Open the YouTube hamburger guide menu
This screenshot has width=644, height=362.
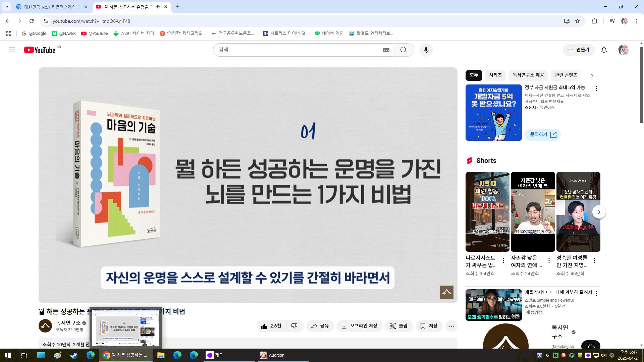(12, 50)
